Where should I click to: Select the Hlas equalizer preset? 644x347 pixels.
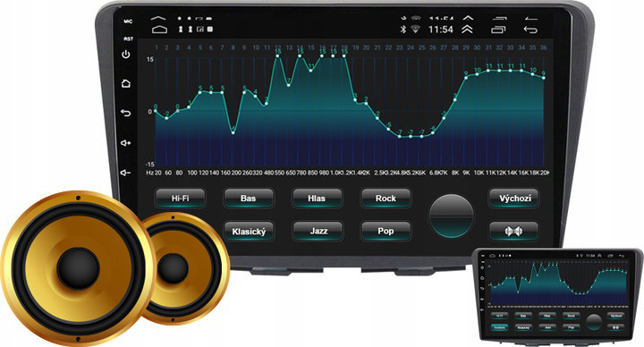317,198
